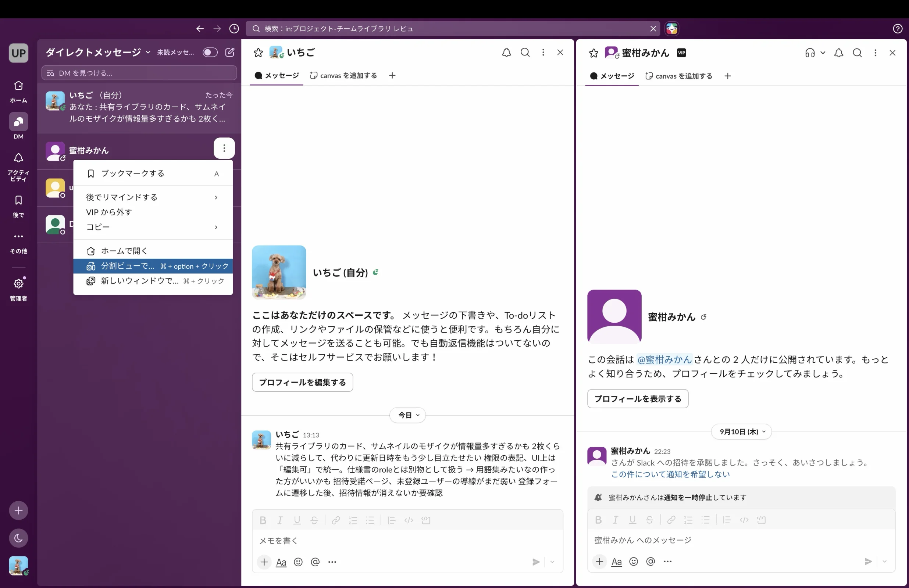This screenshot has height=588, width=909.
Task: Star the 蜜柑みかん conversation
Action: (593, 53)
